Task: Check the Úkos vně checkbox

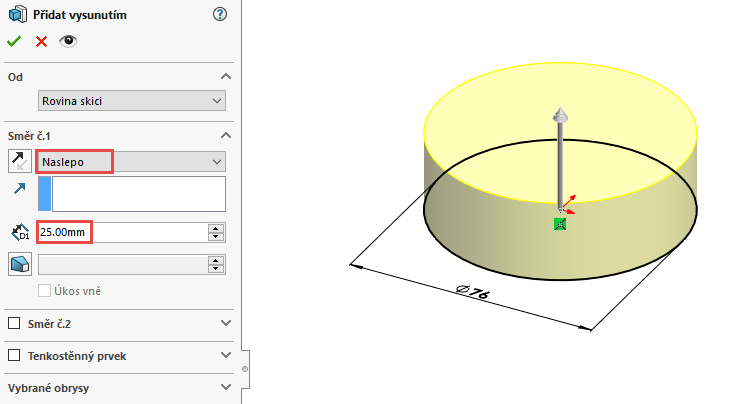Action: click(44, 291)
